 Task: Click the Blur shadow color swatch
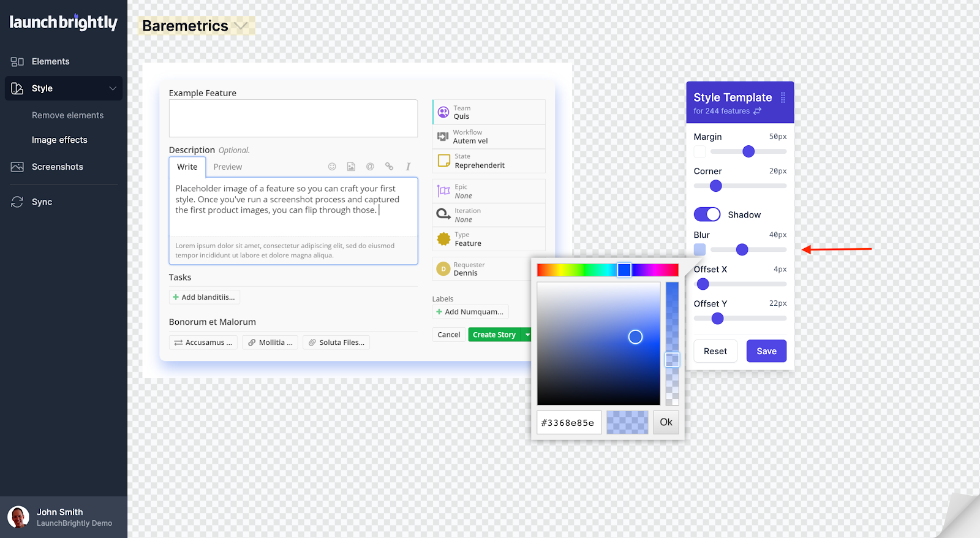(x=699, y=249)
